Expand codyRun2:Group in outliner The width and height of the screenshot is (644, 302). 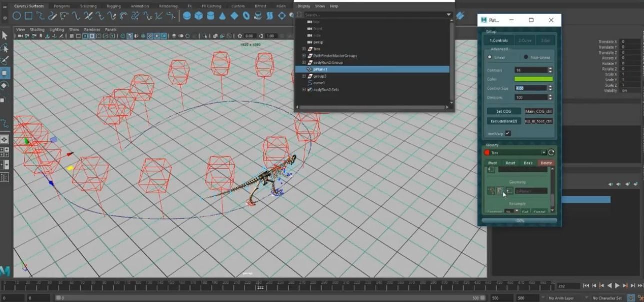(304, 62)
